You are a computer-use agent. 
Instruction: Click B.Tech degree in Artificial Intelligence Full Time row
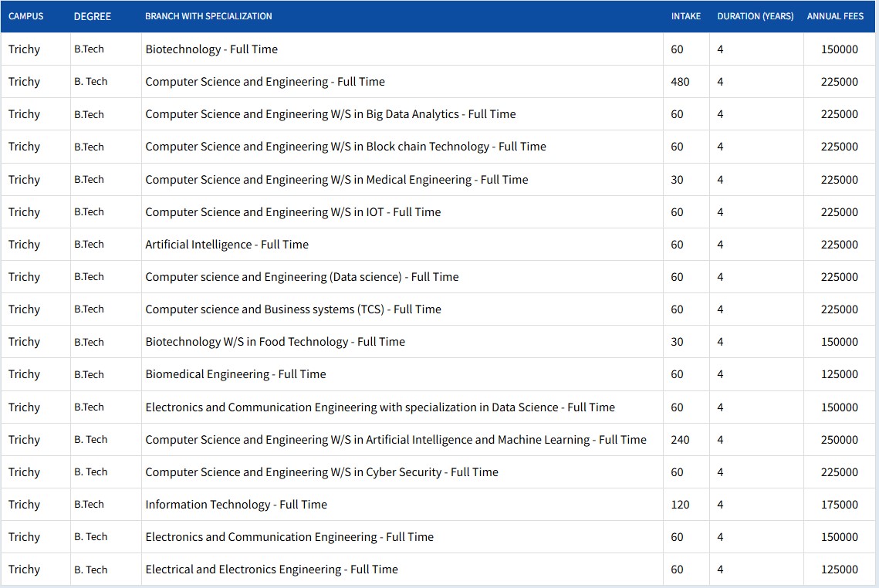[89, 245]
